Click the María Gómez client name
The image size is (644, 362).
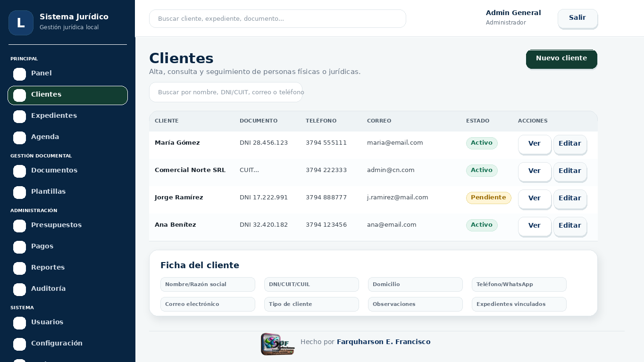coord(177,143)
